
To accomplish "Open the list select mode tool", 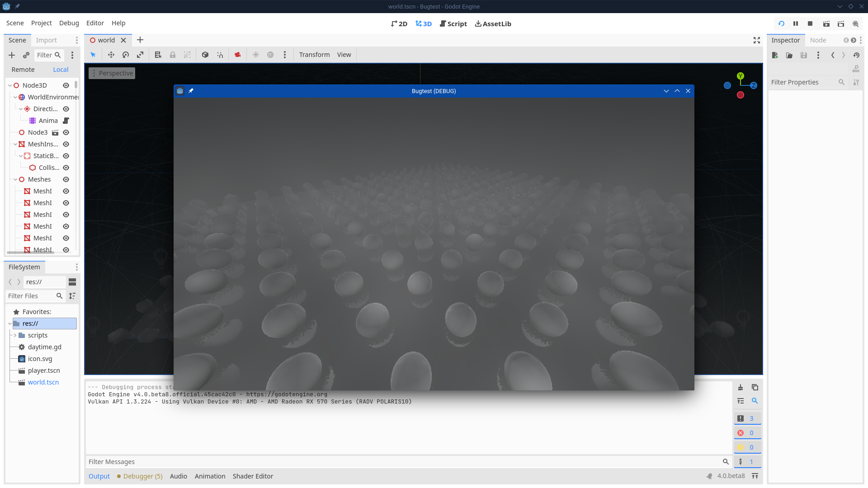I will [x=158, y=55].
